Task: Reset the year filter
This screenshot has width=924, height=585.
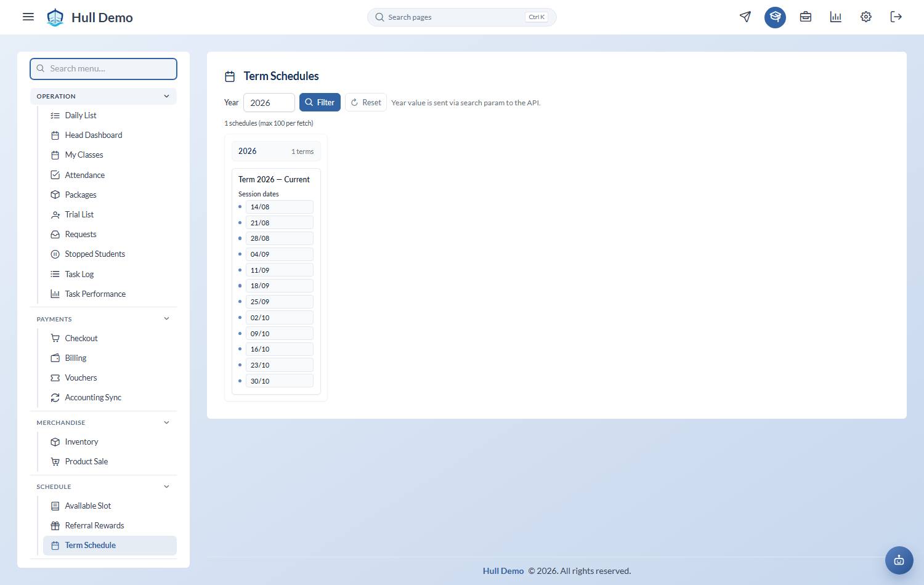Action: 366,102
